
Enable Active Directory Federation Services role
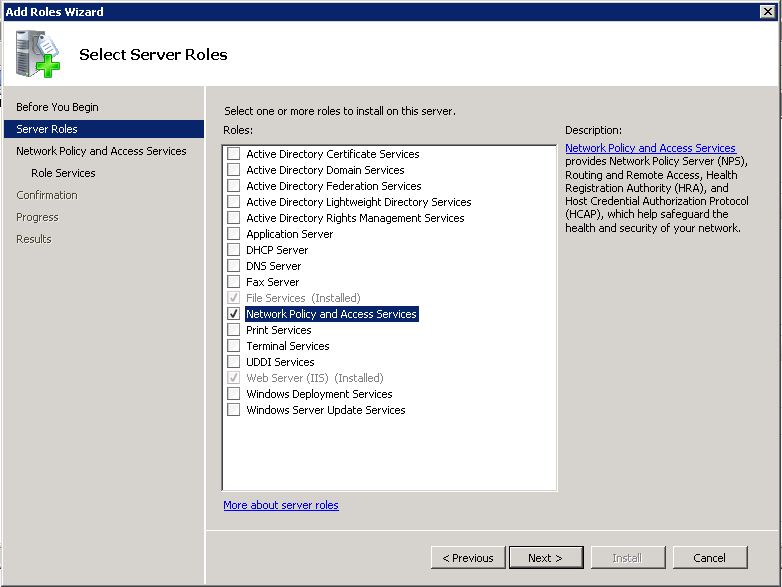click(233, 186)
